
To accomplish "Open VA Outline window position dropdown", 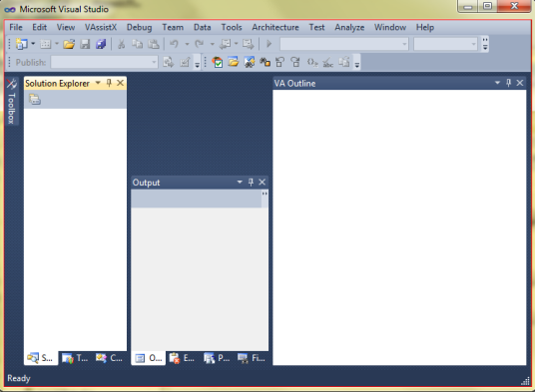I will click(497, 83).
